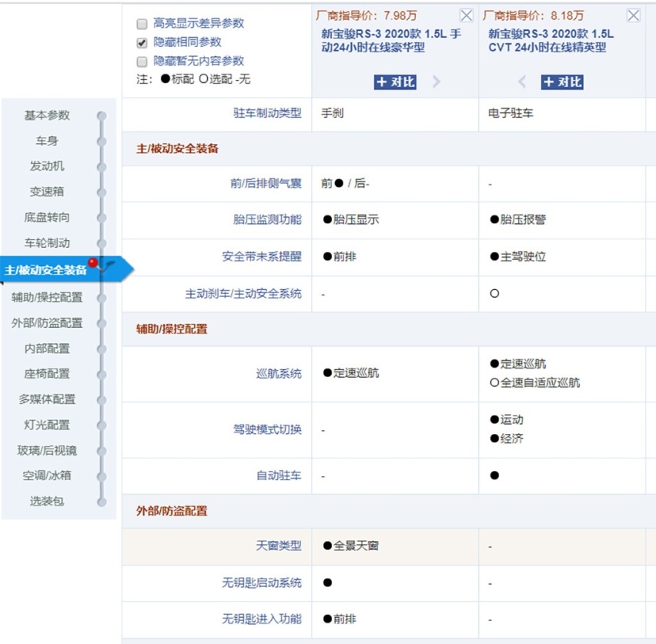Move 手动豪华型 column right with arrow
The width and height of the screenshot is (656, 644).
[437, 82]
